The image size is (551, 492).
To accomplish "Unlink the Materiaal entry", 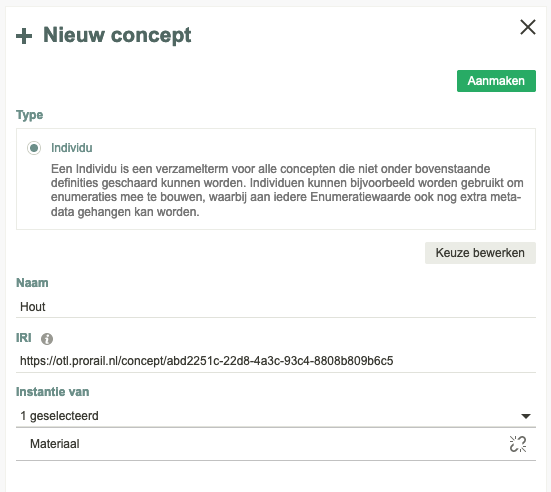I will [x=518, y=444].
